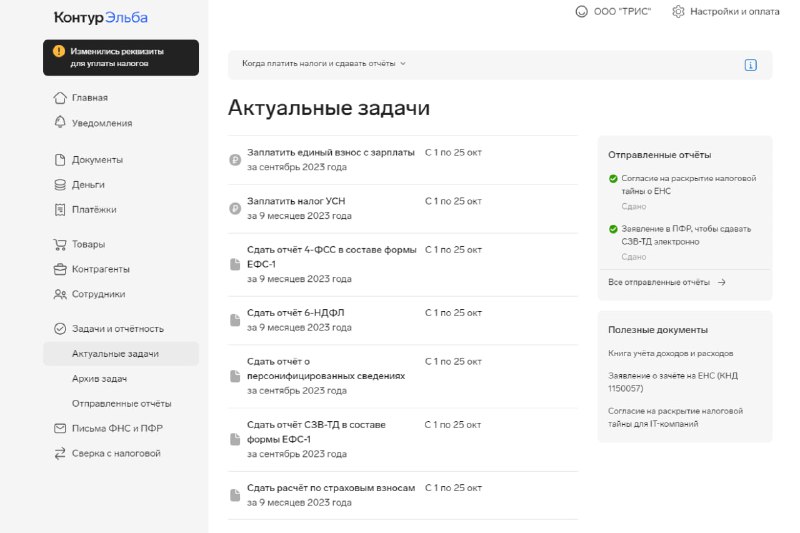Screen dimensions: 800x533
Task: Click the Главная home icon in sidebar
Action: tap(60, 98)
